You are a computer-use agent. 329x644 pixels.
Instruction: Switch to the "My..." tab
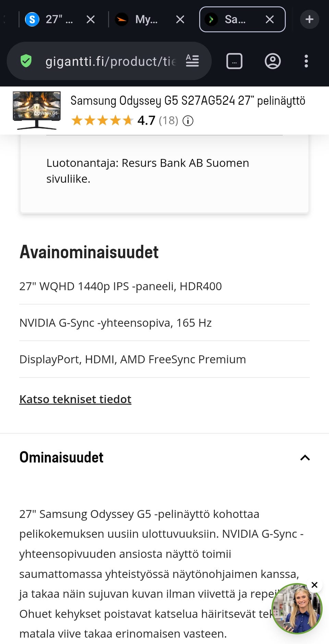141,19
